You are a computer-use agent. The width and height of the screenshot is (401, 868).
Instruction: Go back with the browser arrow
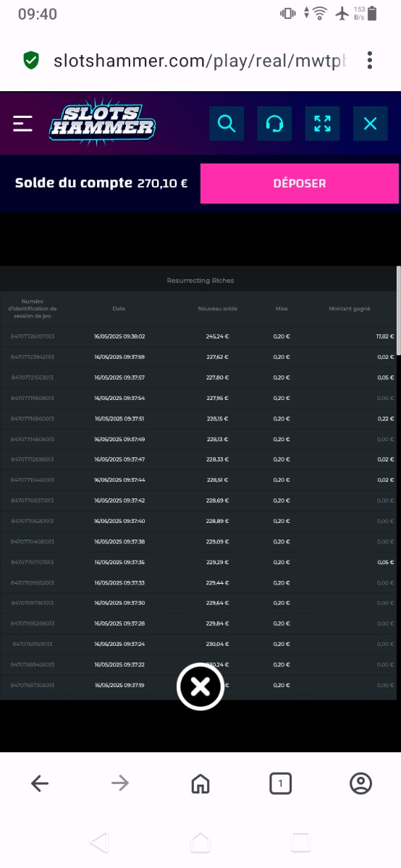[40, 783]
